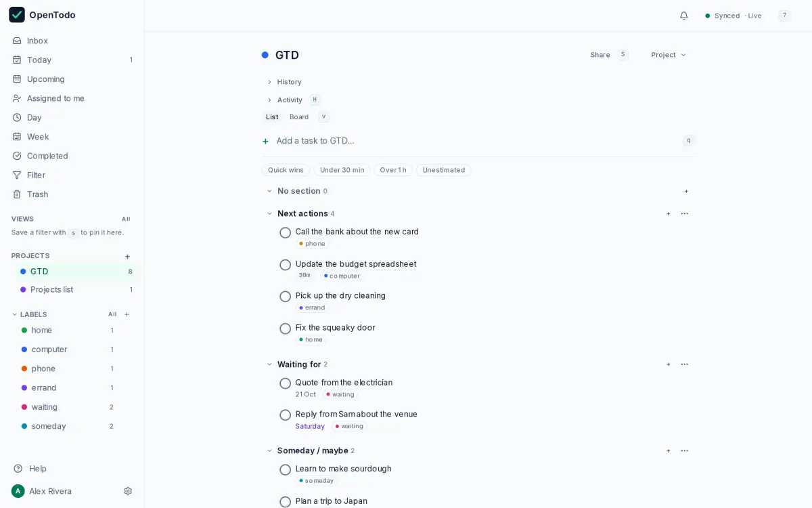This screenshot has height=508, width=812.
Task: Filter by Unestimated tasks
Action: (x=444, y=170)
